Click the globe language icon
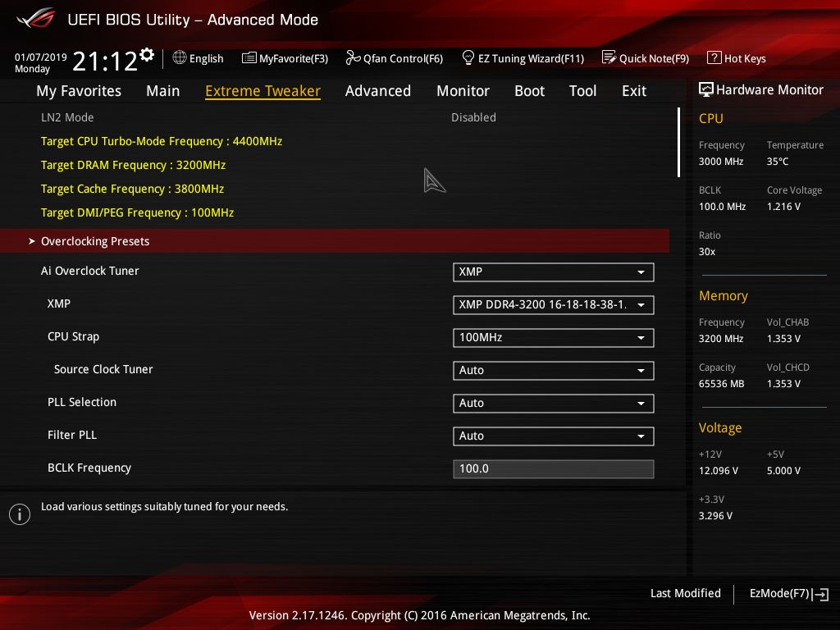 pyautogui.click(x=180, y=57)
